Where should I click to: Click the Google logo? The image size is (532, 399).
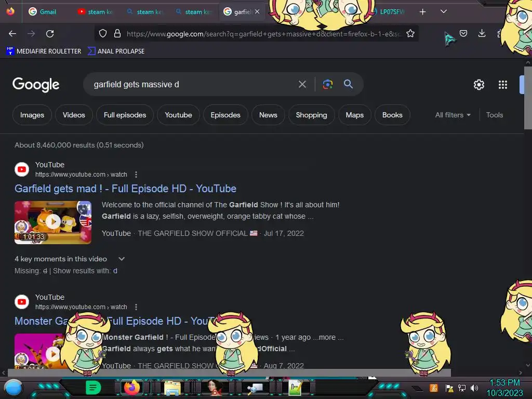(x=36, y=85)
